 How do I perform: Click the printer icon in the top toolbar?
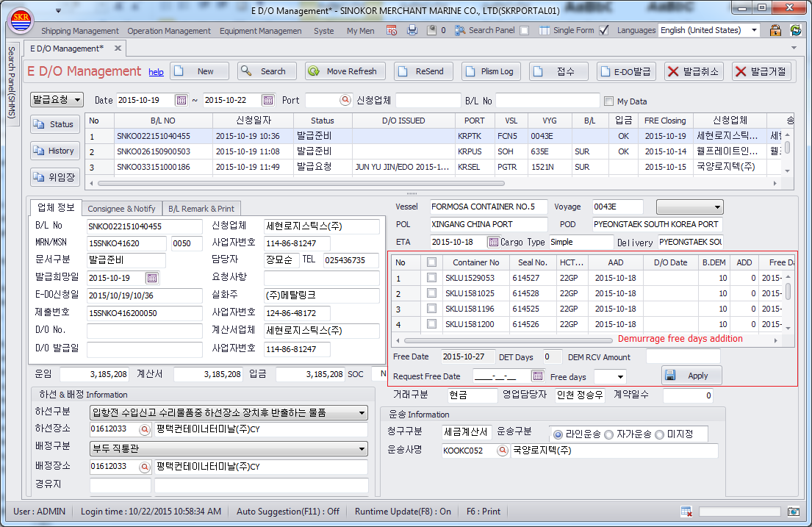click(412, 31)
